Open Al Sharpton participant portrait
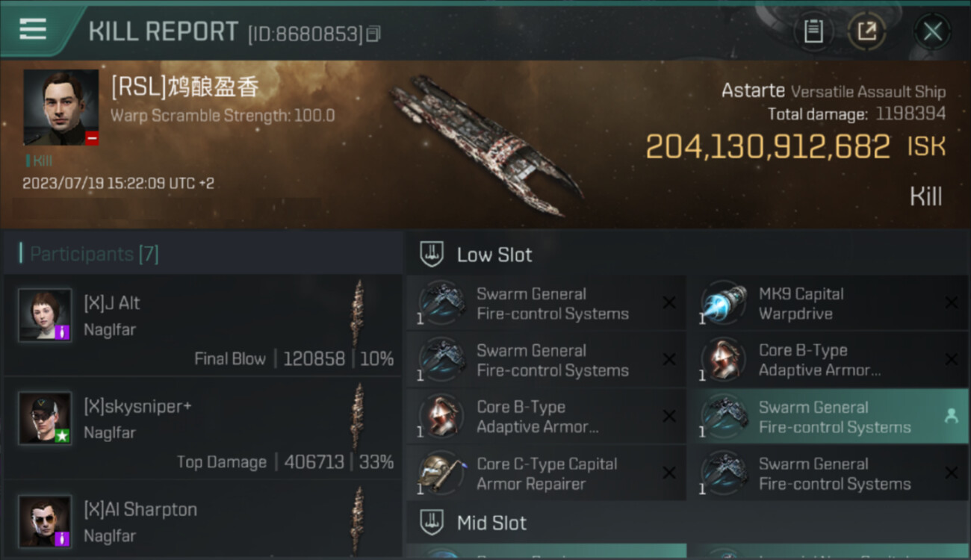The image size is (971, 560). pos(45,521)
